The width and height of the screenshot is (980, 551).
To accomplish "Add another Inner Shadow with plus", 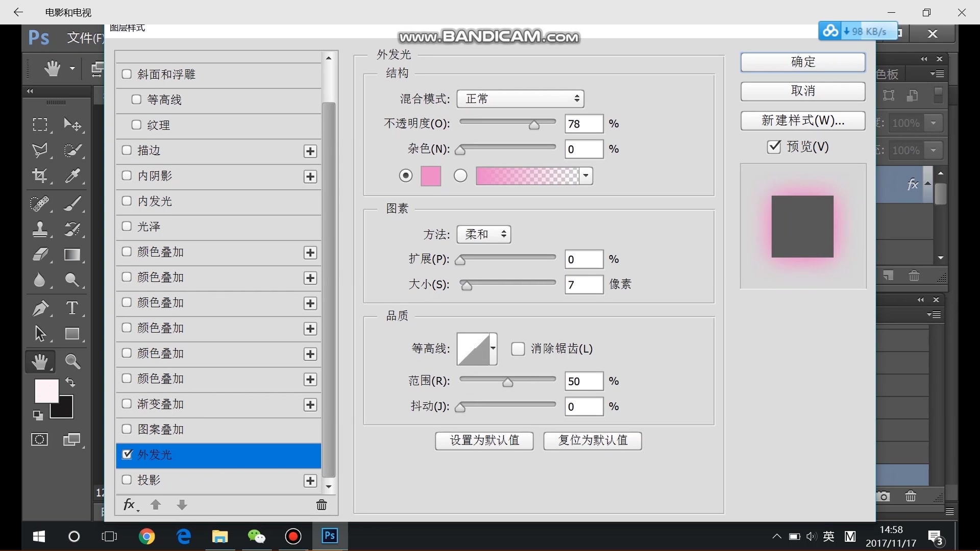I will 310,177.
